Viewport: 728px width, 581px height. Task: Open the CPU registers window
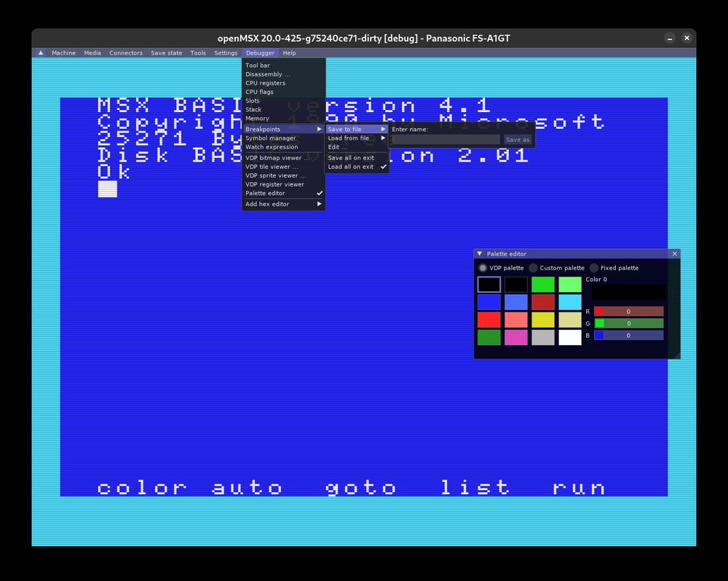click(264, 82)
